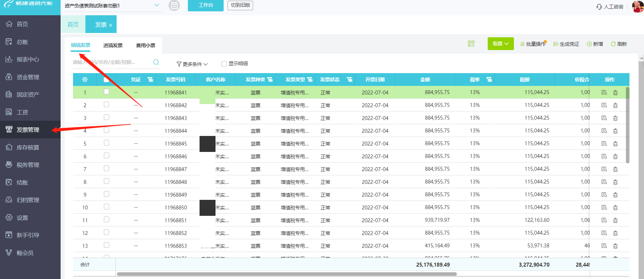Click the 生成凭证 button
This screenshot has height=279, width=644.
(x=566, y=44)
